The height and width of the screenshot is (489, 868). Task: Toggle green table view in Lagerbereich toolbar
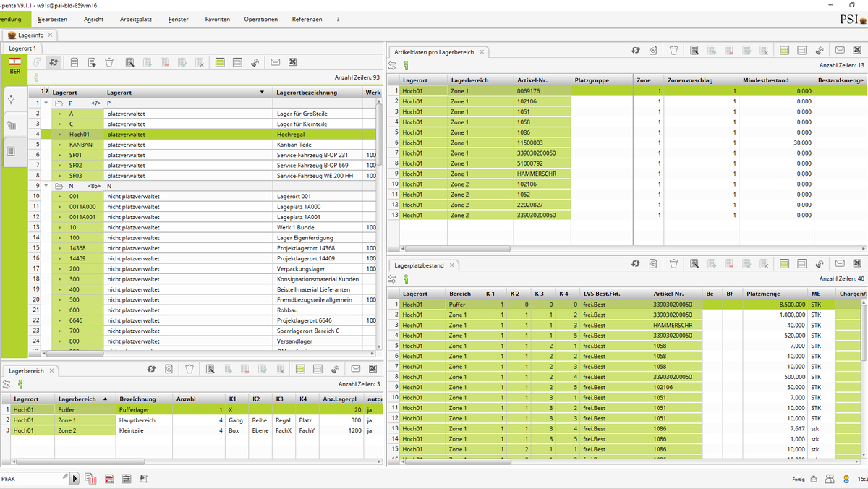[300, 369]
